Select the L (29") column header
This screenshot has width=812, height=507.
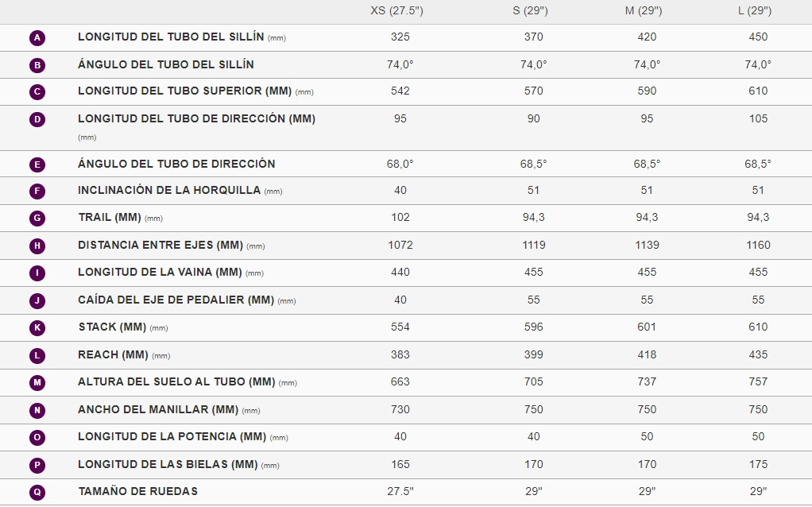coord(755,11)
